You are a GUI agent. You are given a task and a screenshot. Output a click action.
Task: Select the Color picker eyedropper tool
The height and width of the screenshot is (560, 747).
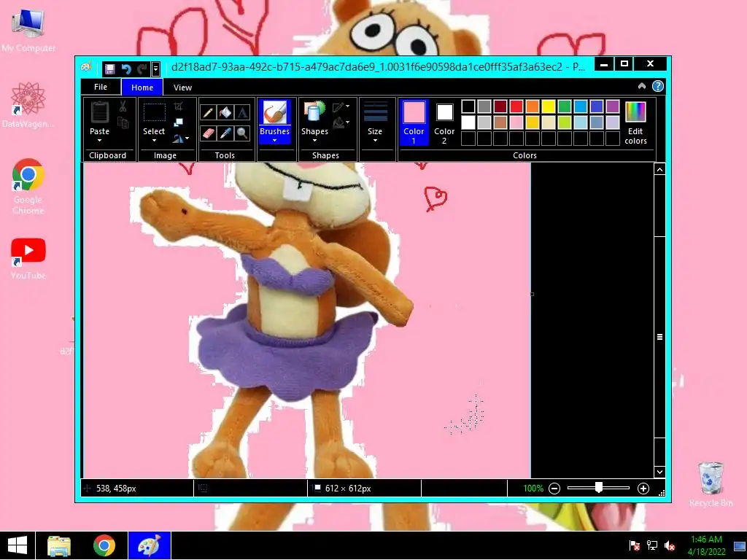tap(225, 133)
